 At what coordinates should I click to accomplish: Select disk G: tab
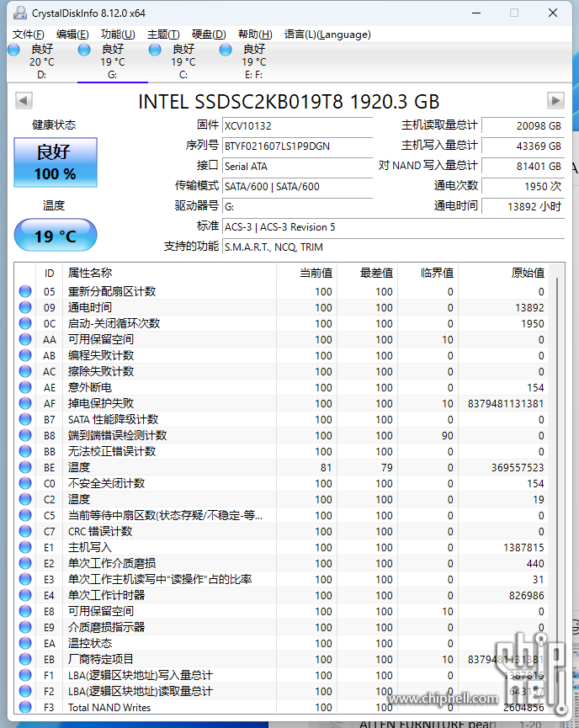click(x=113, y=61)
